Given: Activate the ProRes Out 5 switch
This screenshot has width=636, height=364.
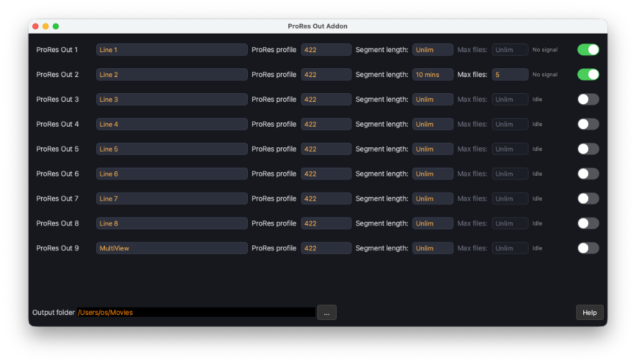Looking at the screenshot, I should [x=588, y=149].
